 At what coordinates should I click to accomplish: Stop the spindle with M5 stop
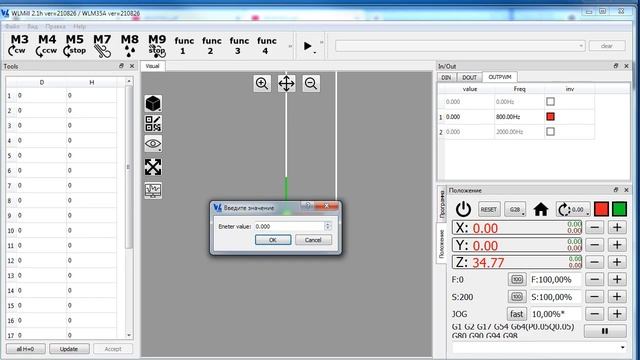(74, 45)
